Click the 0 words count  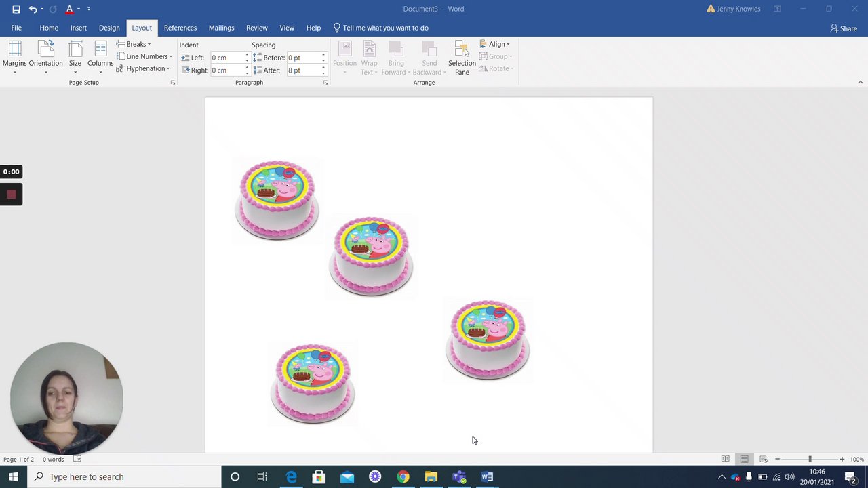[53, 460]
